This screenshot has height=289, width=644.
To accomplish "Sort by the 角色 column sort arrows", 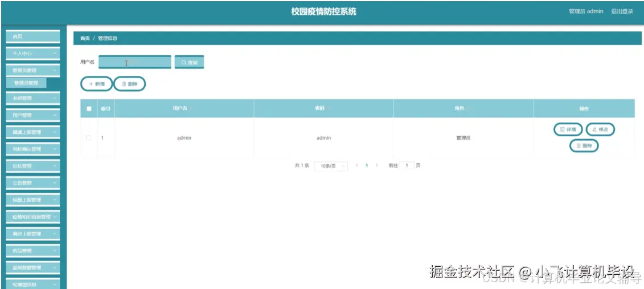I will [468, 108].
